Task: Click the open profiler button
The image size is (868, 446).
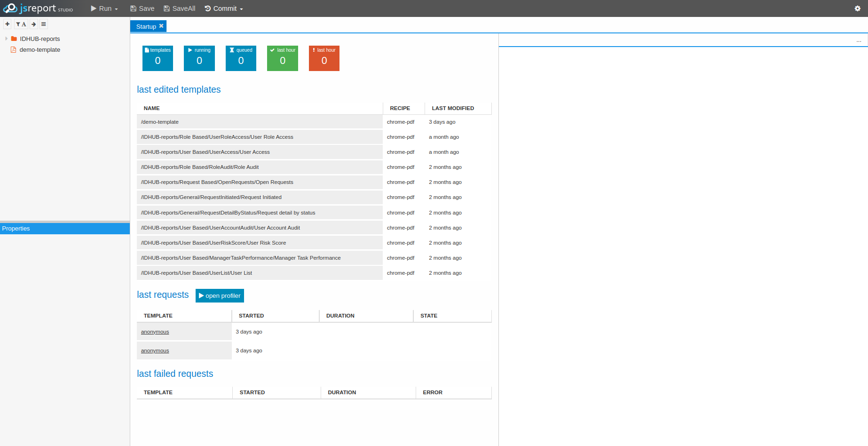Action: [220, 295]
